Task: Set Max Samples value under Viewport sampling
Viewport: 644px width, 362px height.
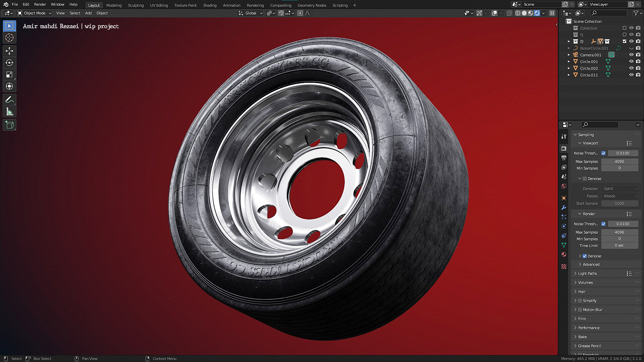Action: [620, 161]
